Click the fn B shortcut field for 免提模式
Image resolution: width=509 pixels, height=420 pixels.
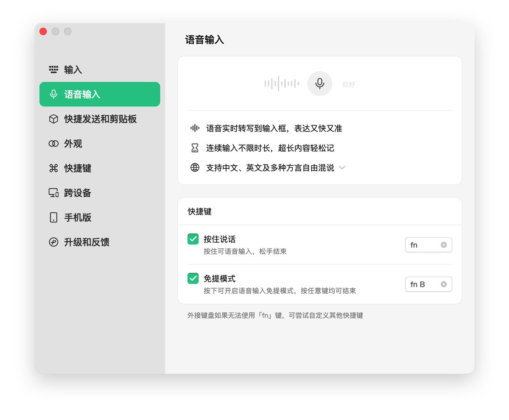coord(428,284)
